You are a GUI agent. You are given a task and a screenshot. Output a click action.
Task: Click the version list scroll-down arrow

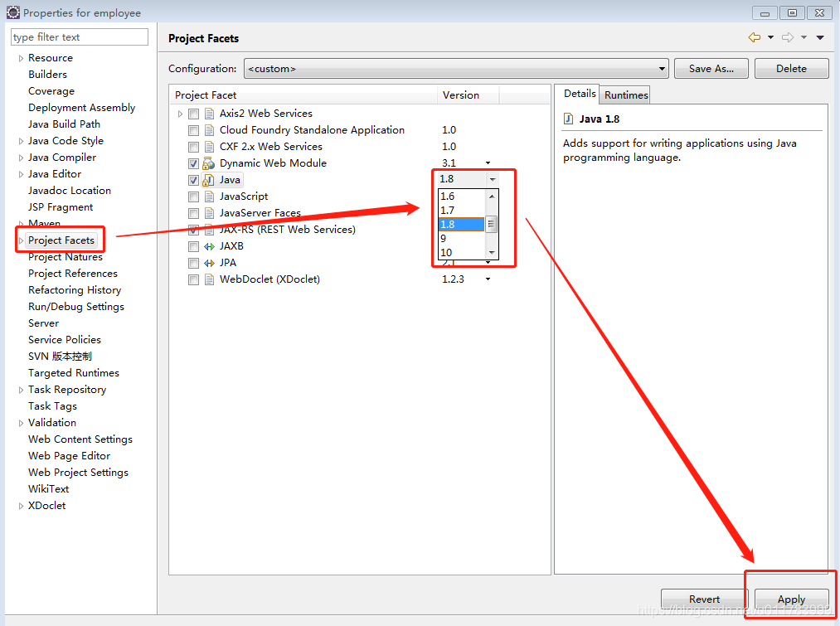(492, 253)
